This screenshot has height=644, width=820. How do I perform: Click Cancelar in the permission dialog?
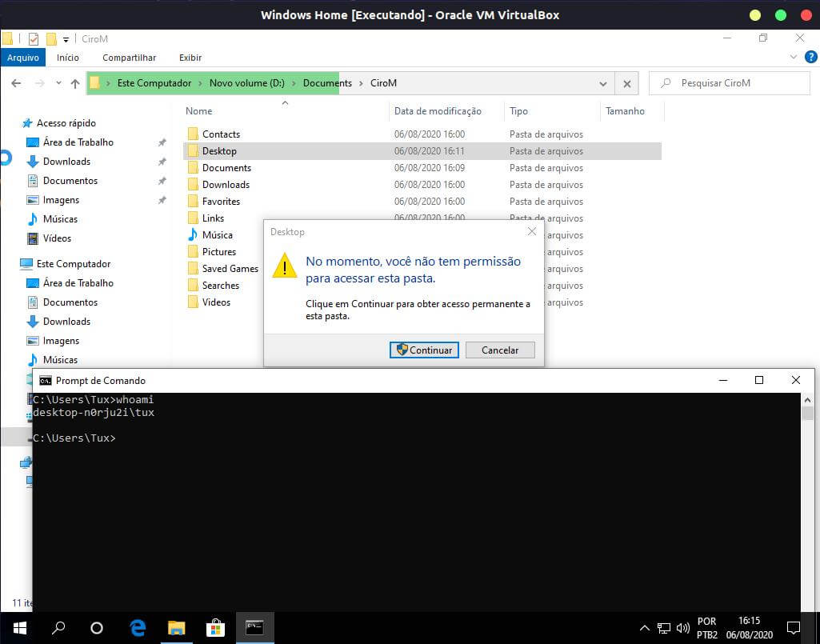tap(500, 350)
